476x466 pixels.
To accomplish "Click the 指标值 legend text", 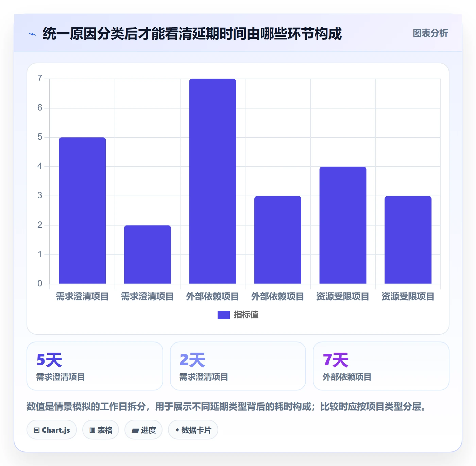I will pyautogui.click(x=246, y=315).
